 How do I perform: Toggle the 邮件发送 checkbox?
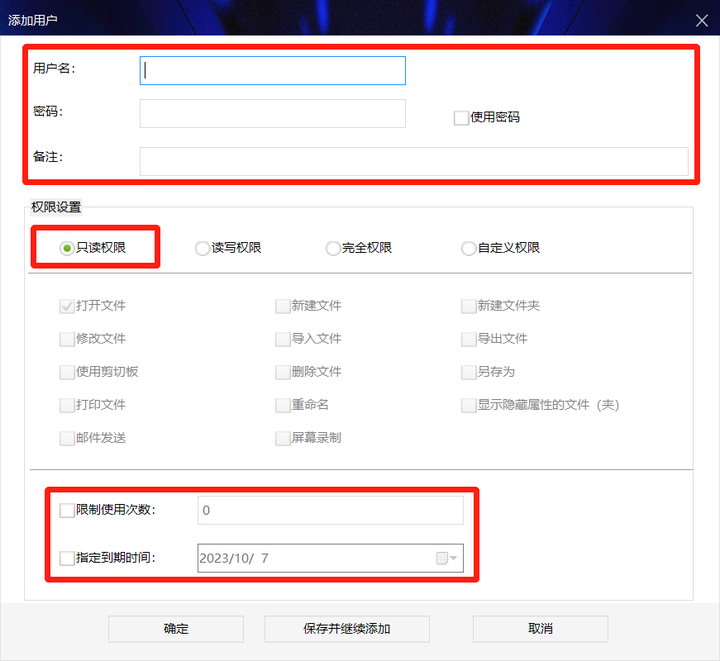click(67, 438)
